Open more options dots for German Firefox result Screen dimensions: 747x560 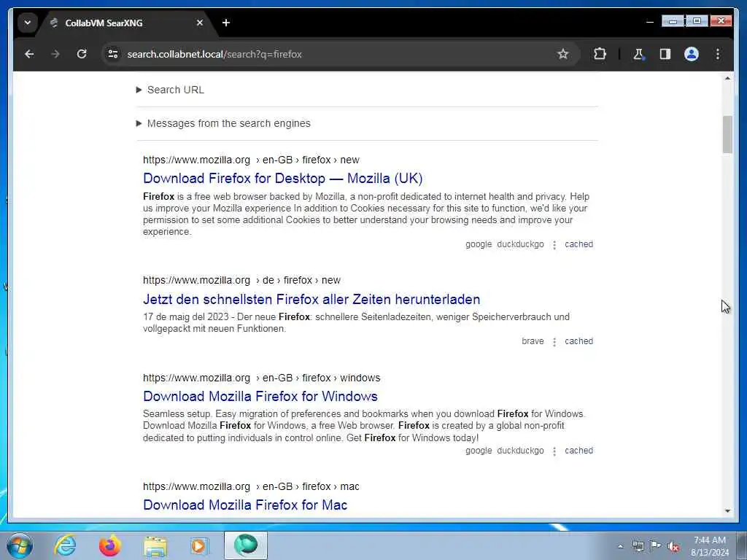pyautogui.click(x=554, y=342)
